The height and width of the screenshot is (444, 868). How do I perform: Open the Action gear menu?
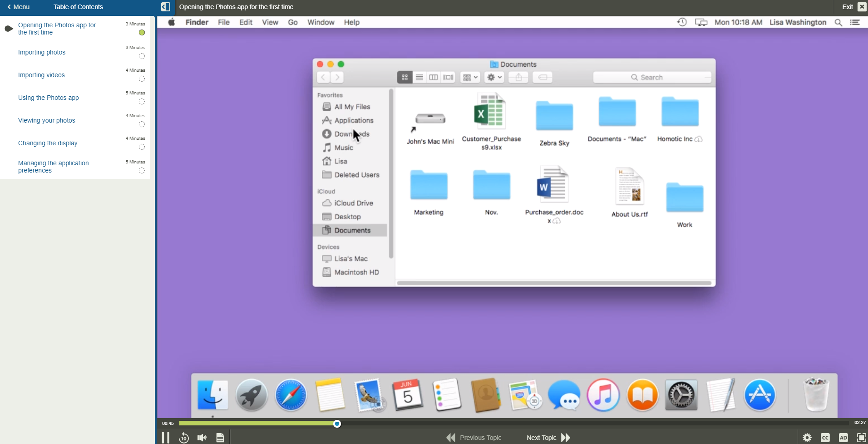(494, 77)
